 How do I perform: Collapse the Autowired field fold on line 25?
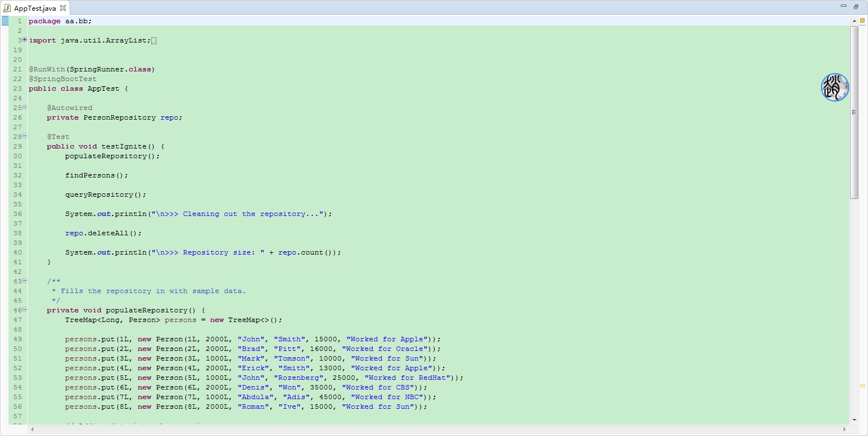tap(24, 107)
